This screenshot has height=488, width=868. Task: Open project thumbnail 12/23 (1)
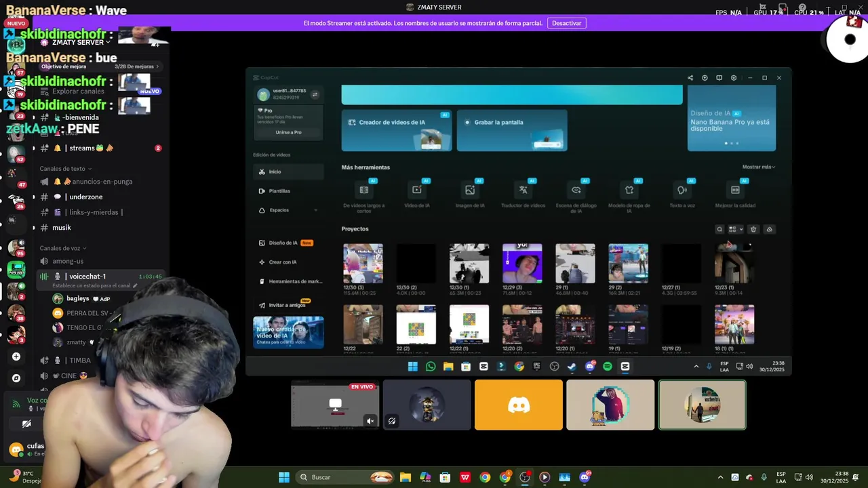click(734, 263)
